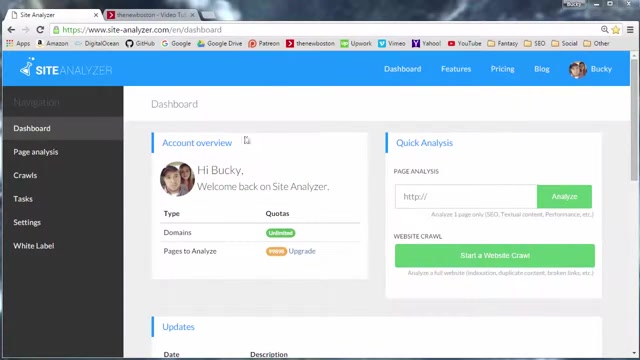Image resolution: width=640 pixels, height=360 pixels.
Task: Expand the SEO bookmarks folder
Action: [x=535, y=43]
